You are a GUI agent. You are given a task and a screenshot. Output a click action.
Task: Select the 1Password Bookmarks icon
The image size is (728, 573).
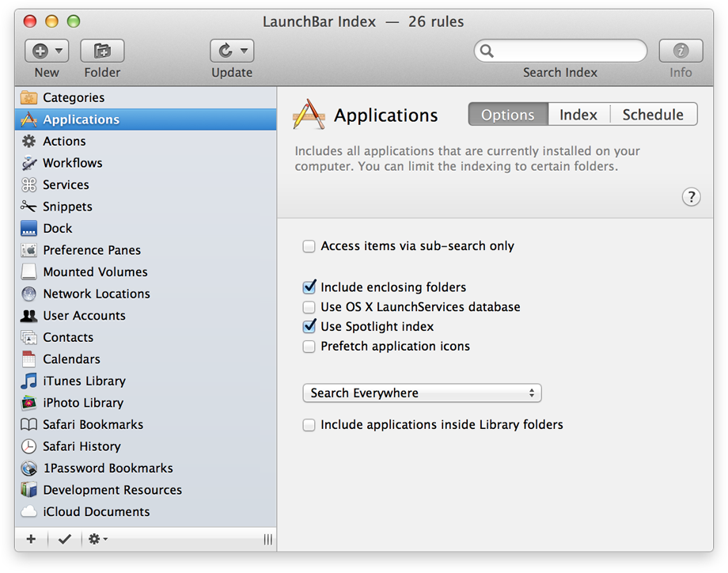28,468
